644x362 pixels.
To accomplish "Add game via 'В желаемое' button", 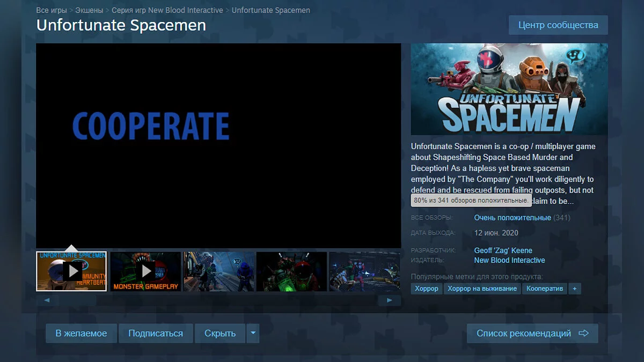I will tap(81, 333).
